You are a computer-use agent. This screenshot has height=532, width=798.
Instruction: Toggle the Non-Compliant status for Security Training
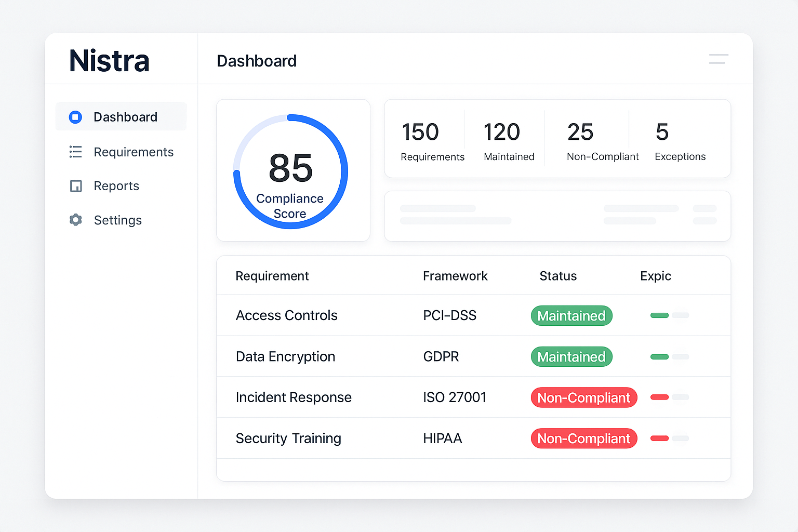pyautogui.click(x=584, y=438)
